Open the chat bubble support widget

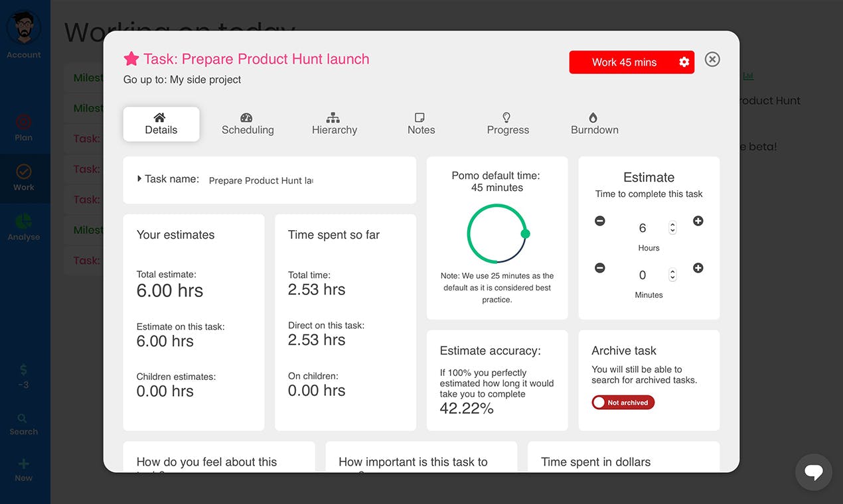814,472
